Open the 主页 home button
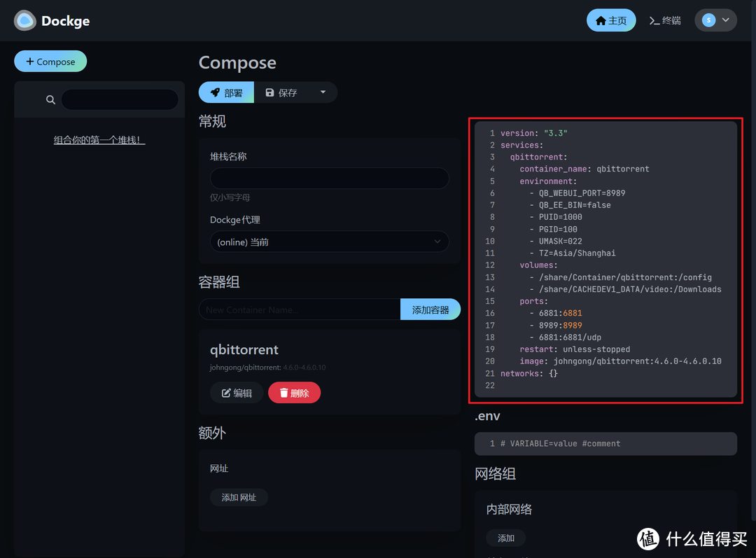 tap(611, 20)
